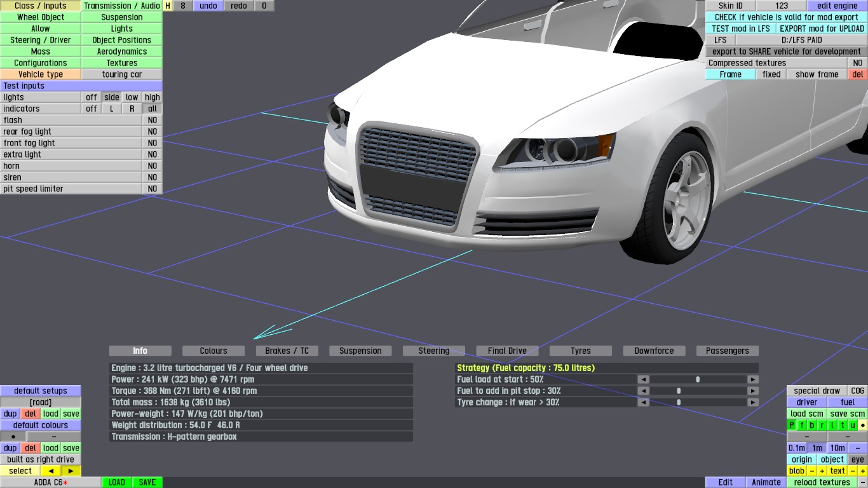Toggle rear fog light NO value
Image resolution: width=868 pixels, height=488 pixels.
153,132
